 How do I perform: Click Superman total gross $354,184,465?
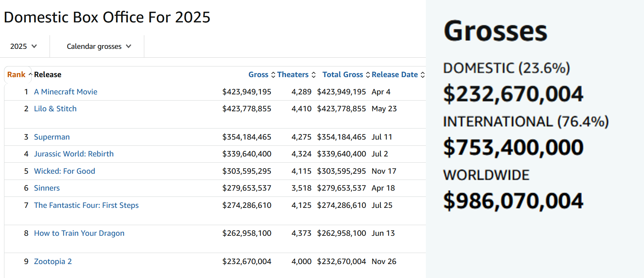341,137
